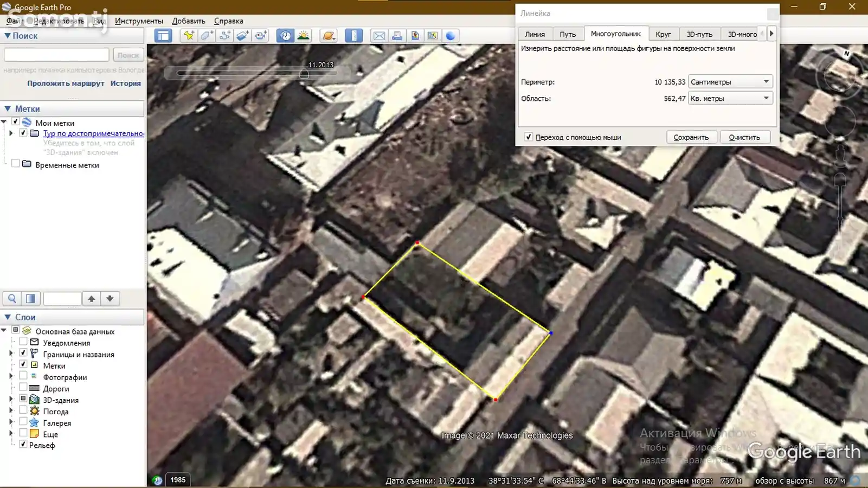
Task: Open the area units Кв. метры dropdown
Action: [x=730, y=98]
